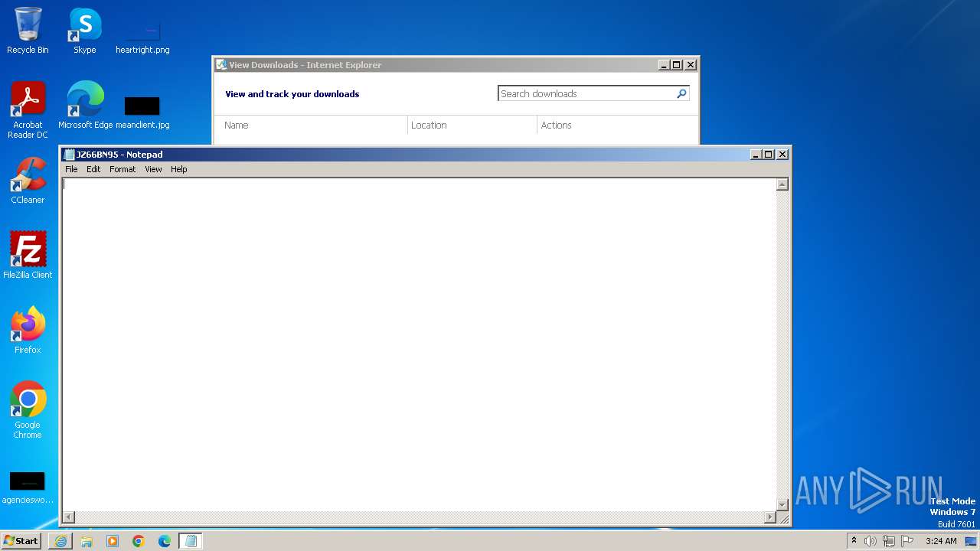Open Acrobat Reader DC shortcut
This screenshot has height=551, width=980.
[28, 110]
